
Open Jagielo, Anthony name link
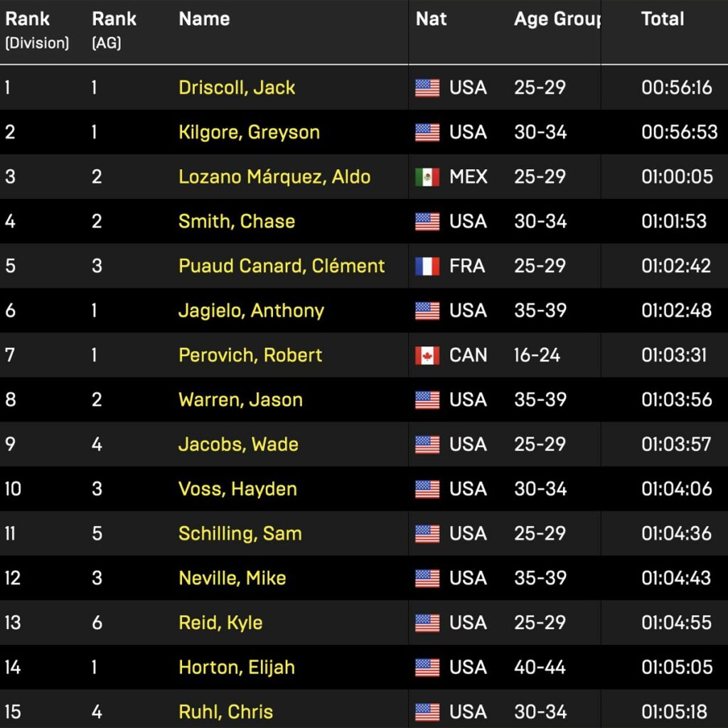(251, 311)
